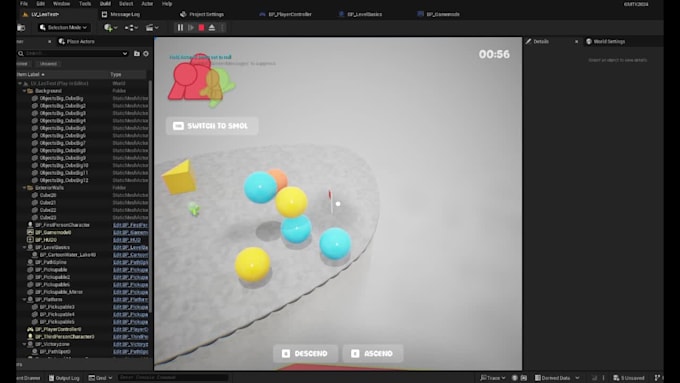Close the Outliner panel tab
The width and height of the screenshot is (680, 383).
pos(49,42)
